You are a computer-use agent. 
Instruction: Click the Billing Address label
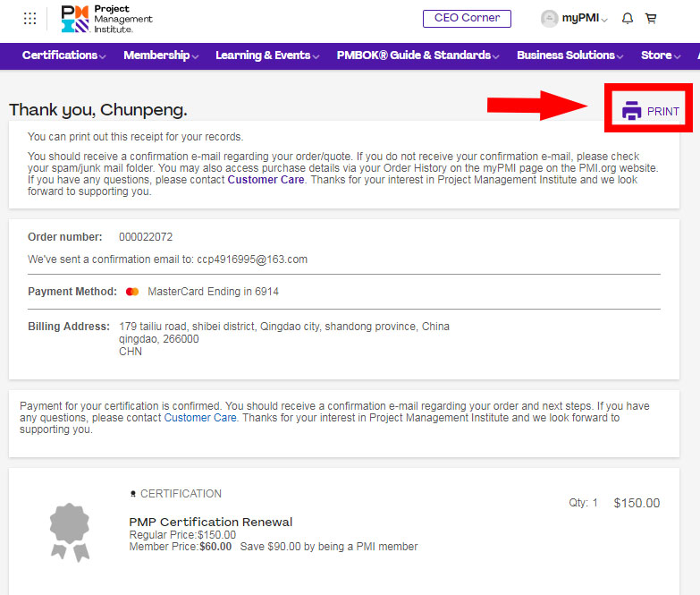[69, 327]
